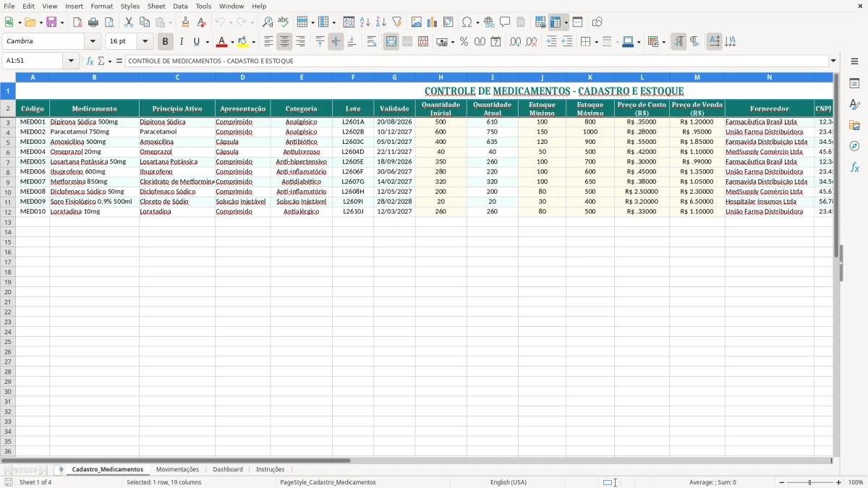
Task: Switch to the Movimentações sheet tab
Action: click(177, 470)
